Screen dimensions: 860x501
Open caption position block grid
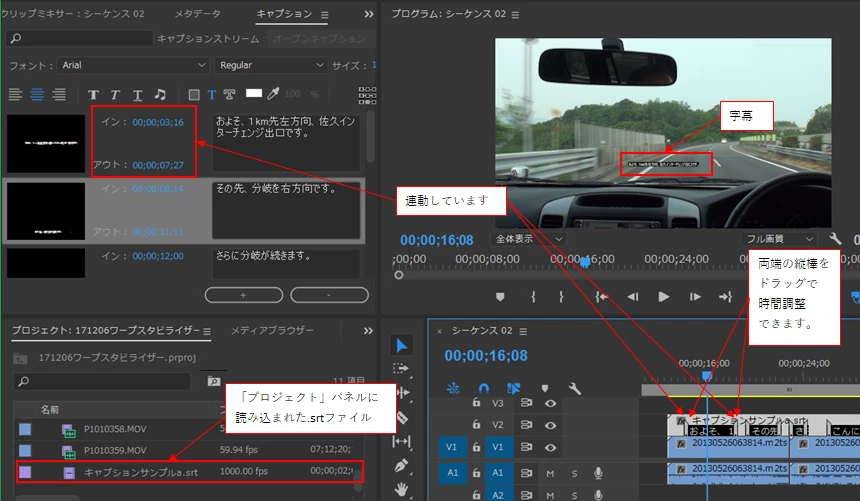(367, 95)
